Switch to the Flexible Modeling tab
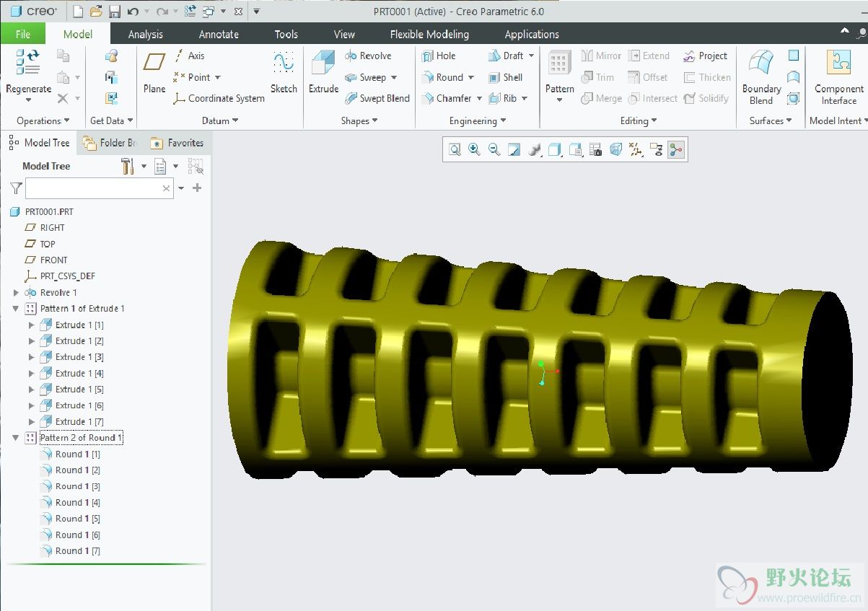This screenshot has height=611, width=868. (429, 34)
